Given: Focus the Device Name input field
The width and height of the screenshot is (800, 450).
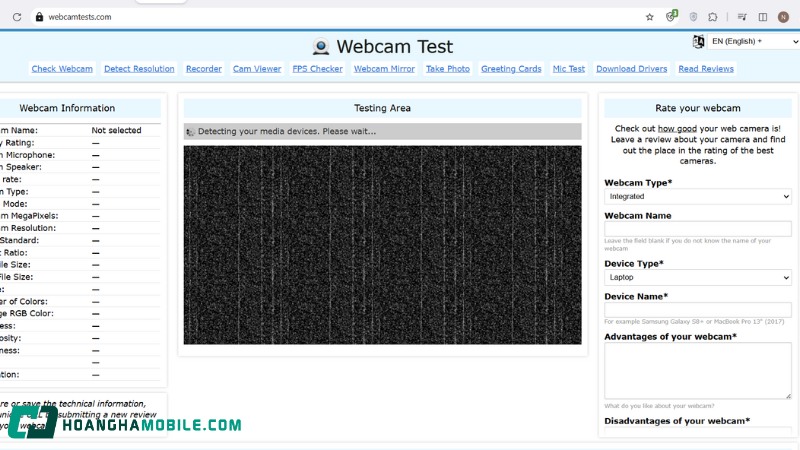Looking at the screenshot, I should click(697, 310).
